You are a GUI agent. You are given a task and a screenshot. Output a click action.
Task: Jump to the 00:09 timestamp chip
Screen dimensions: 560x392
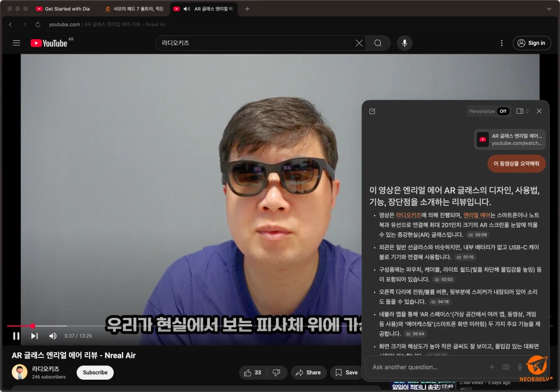point(478,235)
